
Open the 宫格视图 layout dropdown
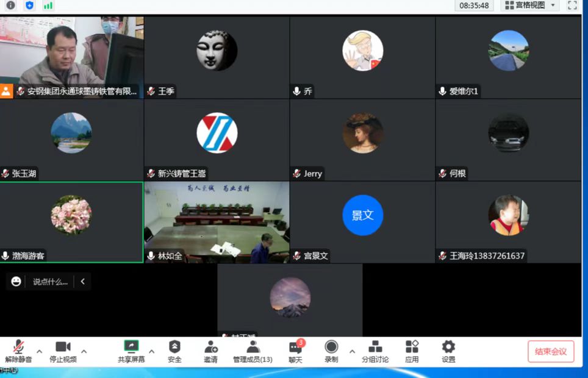[x=529, y=5]
